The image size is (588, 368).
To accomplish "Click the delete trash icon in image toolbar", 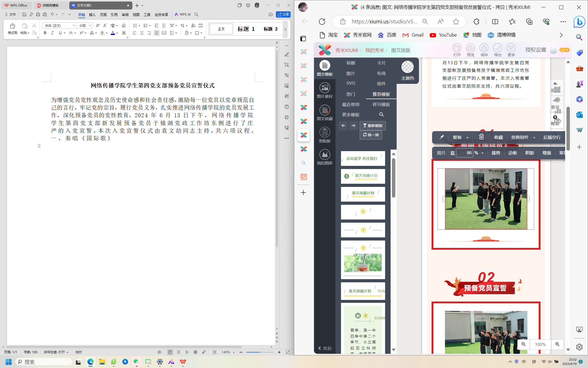I will point(481,137).
